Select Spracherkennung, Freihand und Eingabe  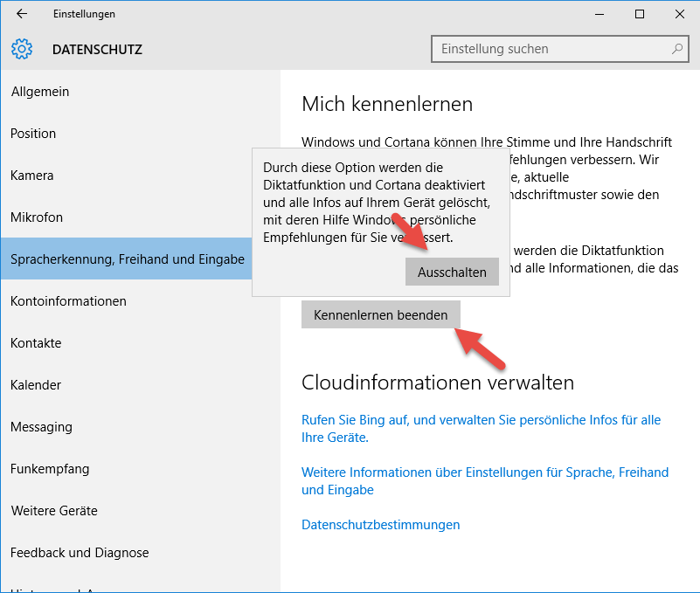pyautogui.click(x=128, y=259)
